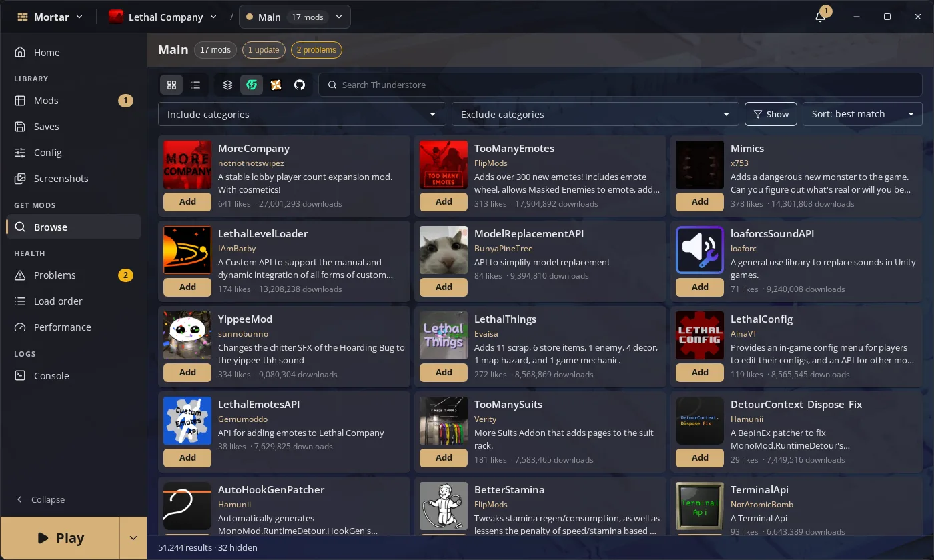934x560 pixels.
Task: Click the LethalConfig gear thumbnail
Action: click(x=700, y=335)
